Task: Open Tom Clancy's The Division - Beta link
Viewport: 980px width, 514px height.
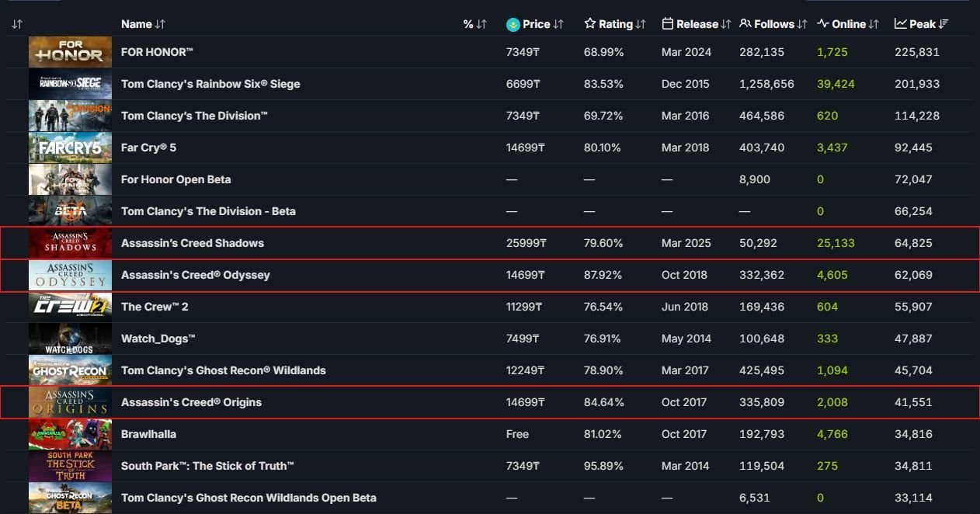Action: click(x=208, y=211)
